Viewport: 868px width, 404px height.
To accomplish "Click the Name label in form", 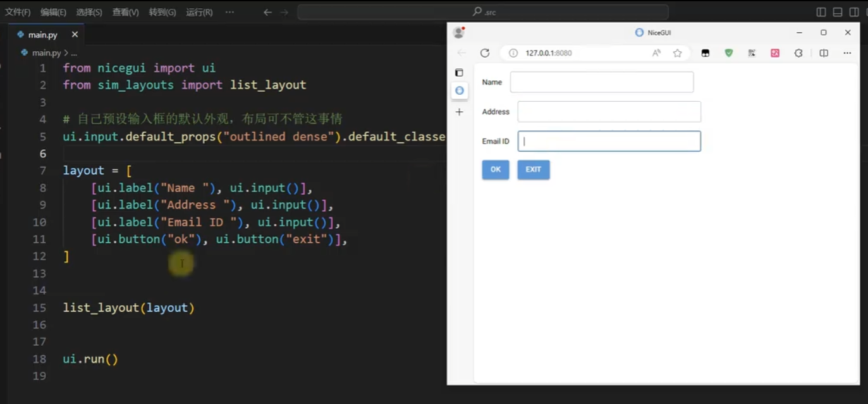I will point(492,82).
